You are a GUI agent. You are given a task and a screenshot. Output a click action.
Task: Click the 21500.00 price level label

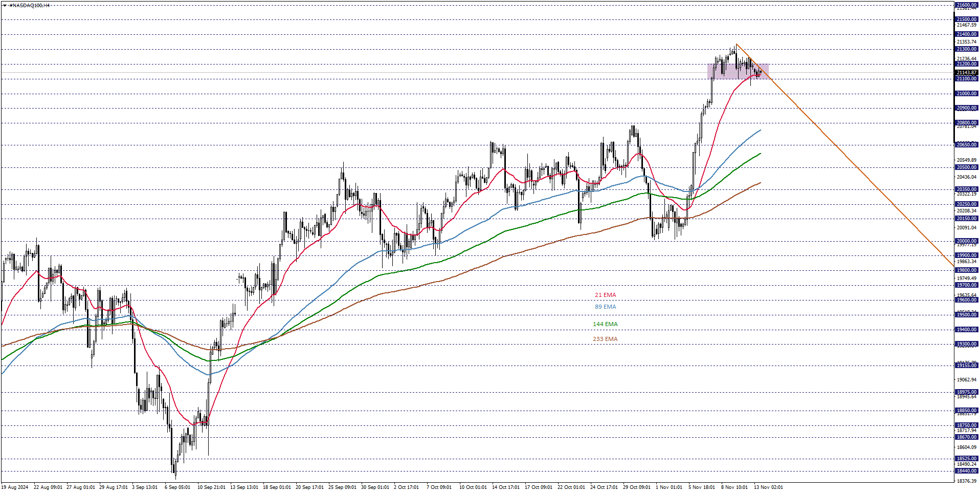[967, 19]
